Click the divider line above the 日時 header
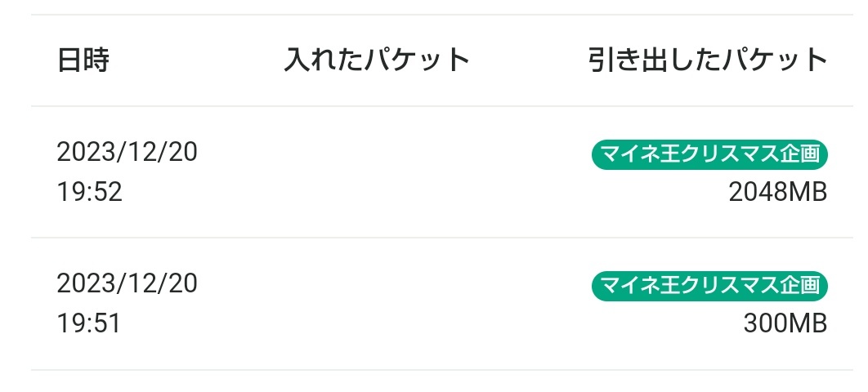 pos(441,15)
